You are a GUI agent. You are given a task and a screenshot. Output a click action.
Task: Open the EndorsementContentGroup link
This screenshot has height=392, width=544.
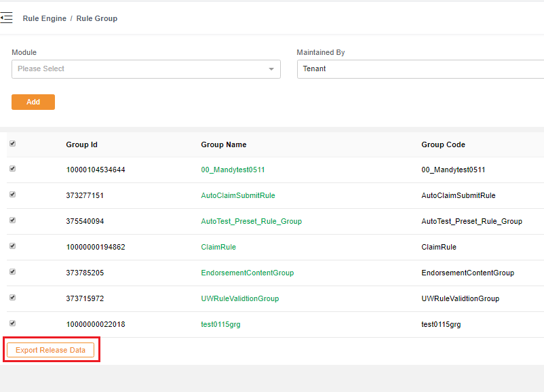click(247, 273)
